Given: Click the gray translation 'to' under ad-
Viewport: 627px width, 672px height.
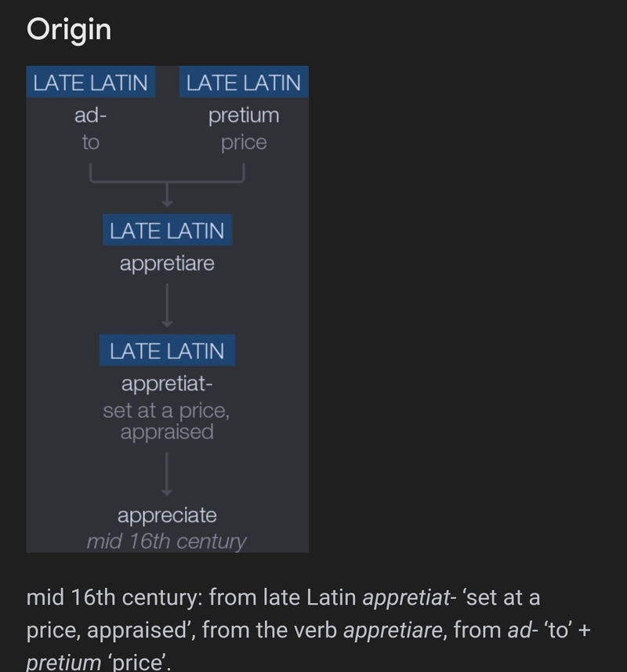Looking at the screenshot, I should [91, 143].
